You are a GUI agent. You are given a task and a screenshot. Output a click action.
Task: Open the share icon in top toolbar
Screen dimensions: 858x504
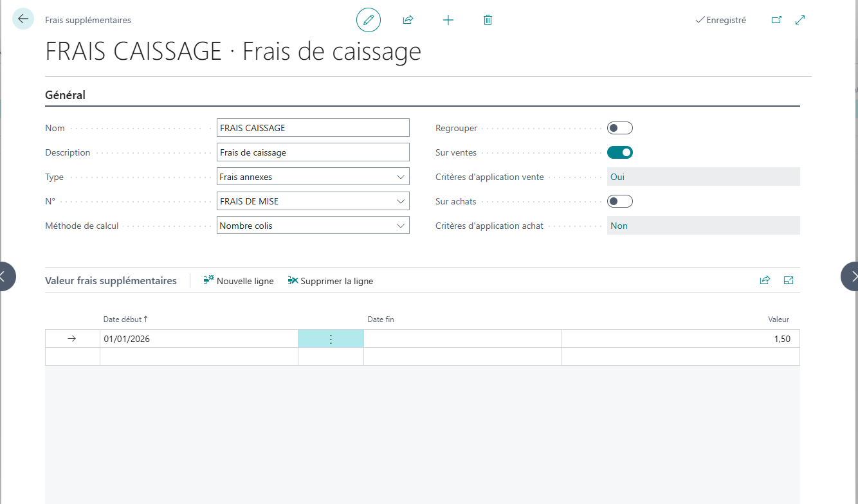coord(408,20)
